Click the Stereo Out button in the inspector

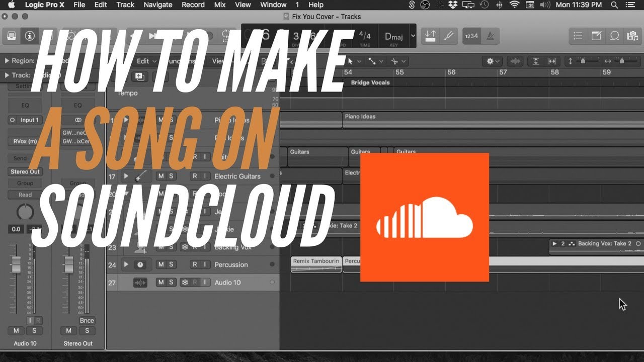(25, 171)
